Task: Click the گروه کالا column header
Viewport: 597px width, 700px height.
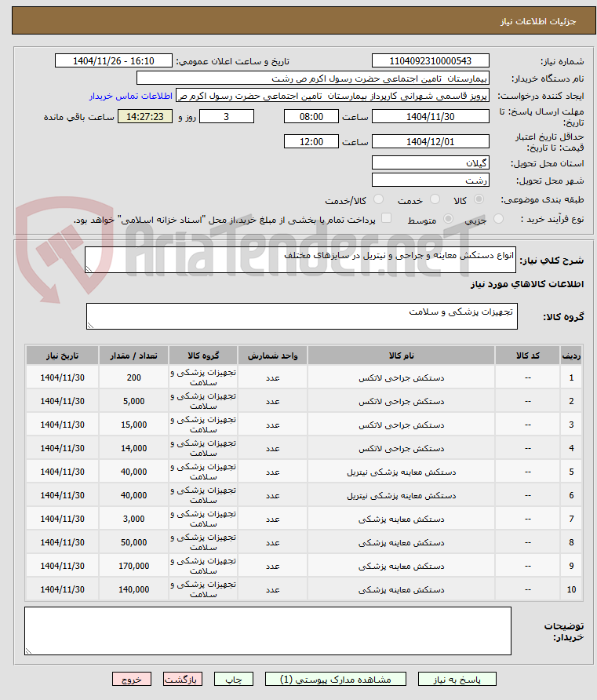Action: (203, 355)
